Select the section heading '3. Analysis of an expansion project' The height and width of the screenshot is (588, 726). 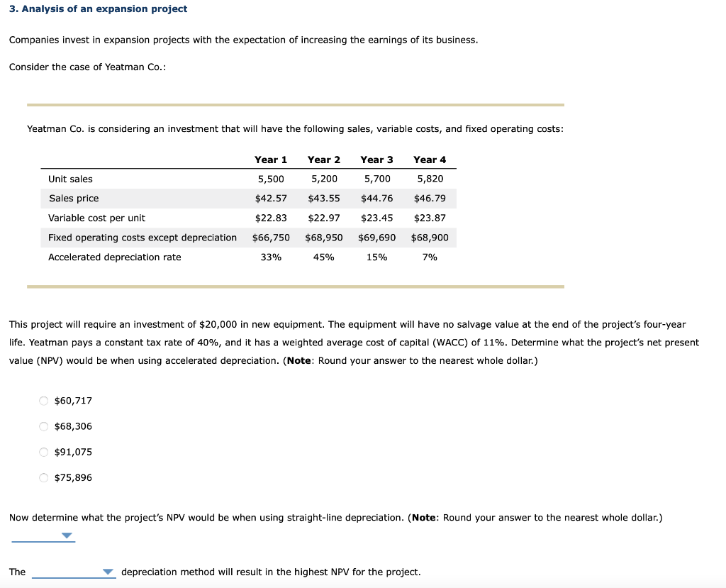click(x=96, y=9)
